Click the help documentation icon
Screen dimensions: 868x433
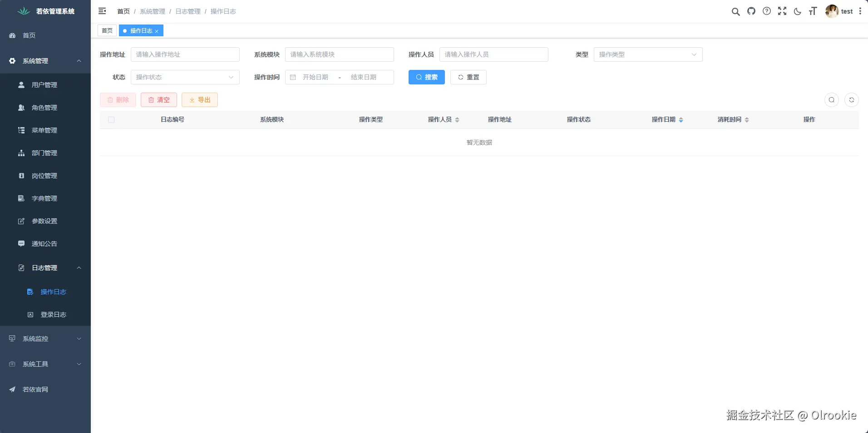766,11
